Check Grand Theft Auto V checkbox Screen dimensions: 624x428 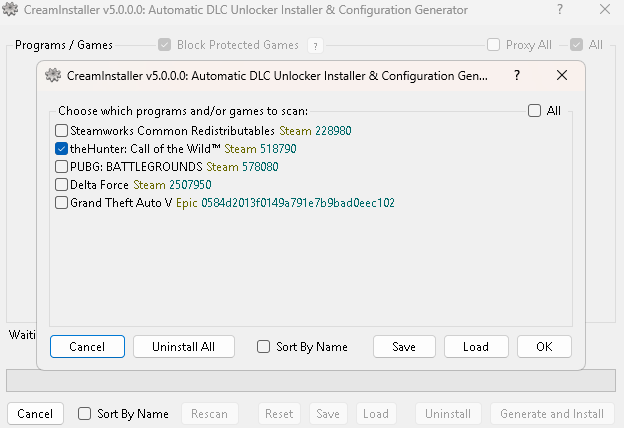pyautogui.click(x=61, y=203)
